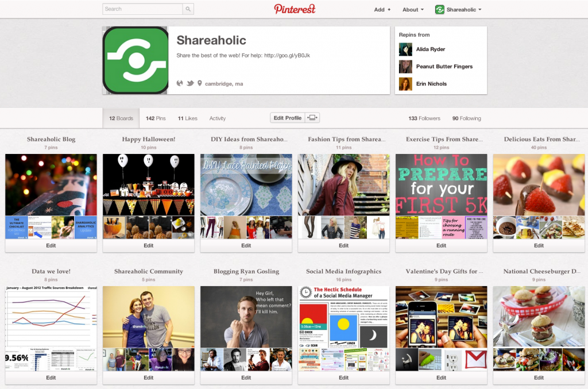Open the chocolate strawberries cover image
The height and width of the screenshot is (389, 588).
tap(539, 184)
